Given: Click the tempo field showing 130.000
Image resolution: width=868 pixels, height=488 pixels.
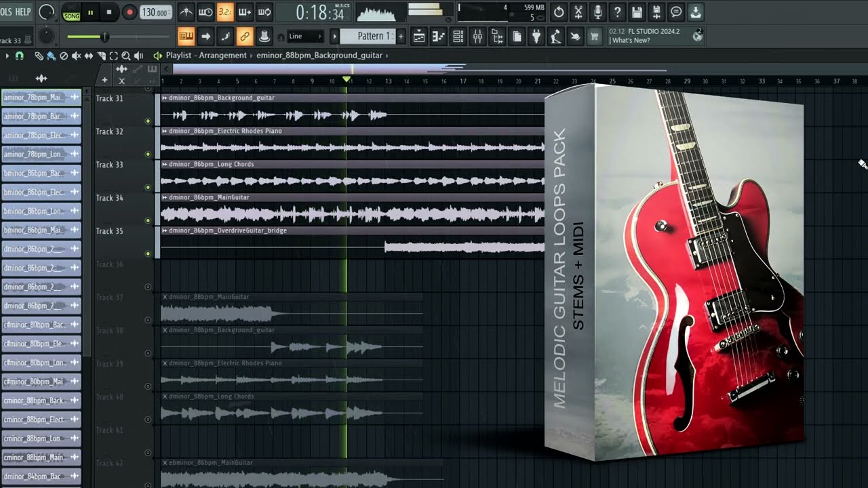Looking at the screenshot, I should 155,12.
